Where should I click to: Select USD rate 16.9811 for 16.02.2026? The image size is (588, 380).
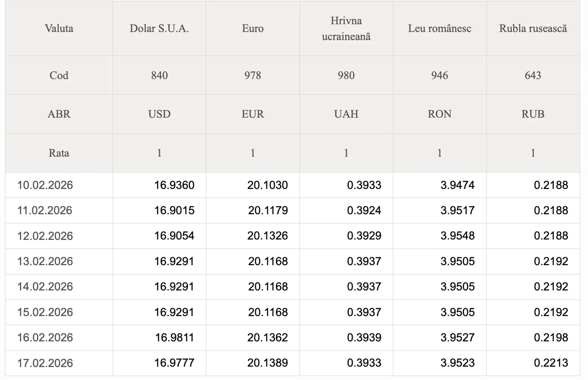pyautogui.click(x=174, y=338)
